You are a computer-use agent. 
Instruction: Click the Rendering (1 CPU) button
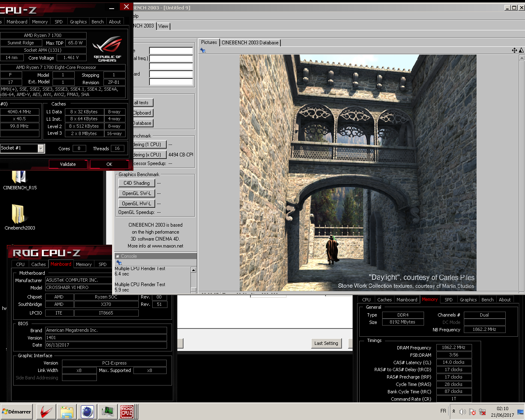point(149,145)
